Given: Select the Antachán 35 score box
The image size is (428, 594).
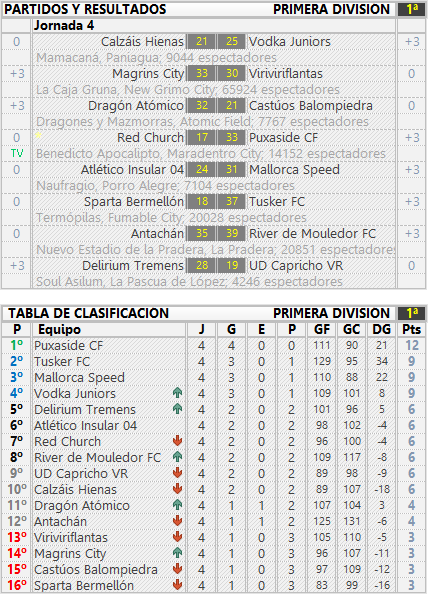Looking at the screenshot, I should [x=202, y=233].
